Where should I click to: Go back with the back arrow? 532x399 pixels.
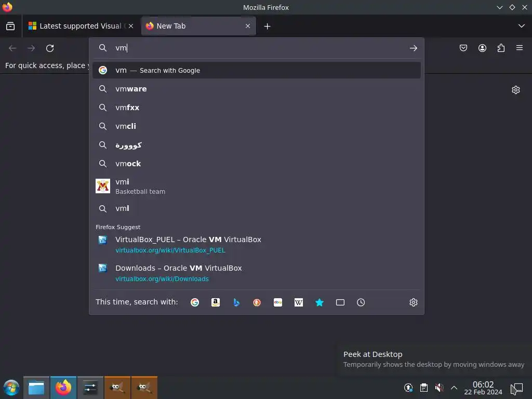(12, 48)
